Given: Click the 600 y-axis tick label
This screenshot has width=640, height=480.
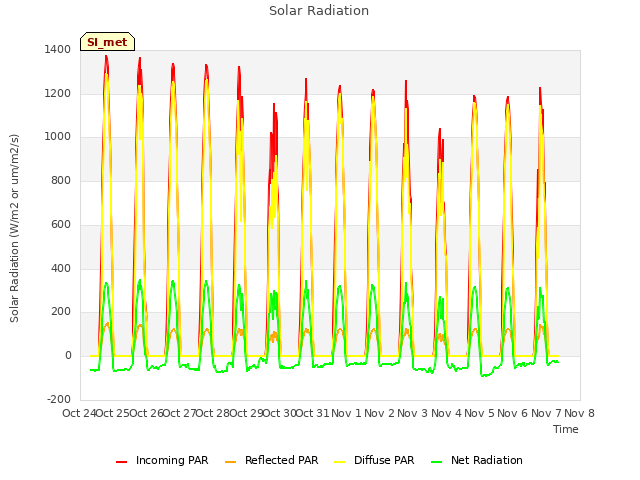Looking at the screenshot, I should click(x=61, y=224).
